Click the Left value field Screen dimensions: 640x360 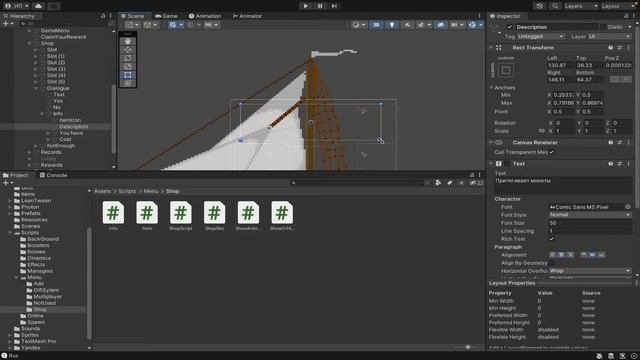[x=560, y=65]
